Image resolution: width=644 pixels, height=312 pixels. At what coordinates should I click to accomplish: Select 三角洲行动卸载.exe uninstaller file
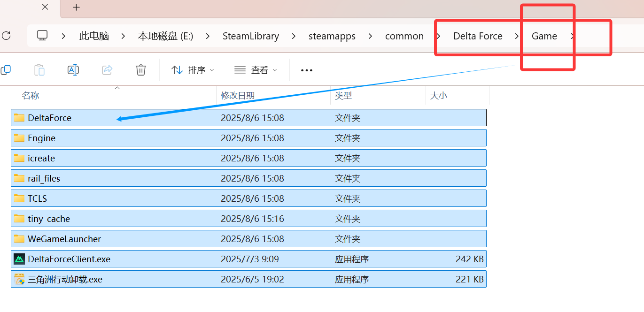(65, 279)
